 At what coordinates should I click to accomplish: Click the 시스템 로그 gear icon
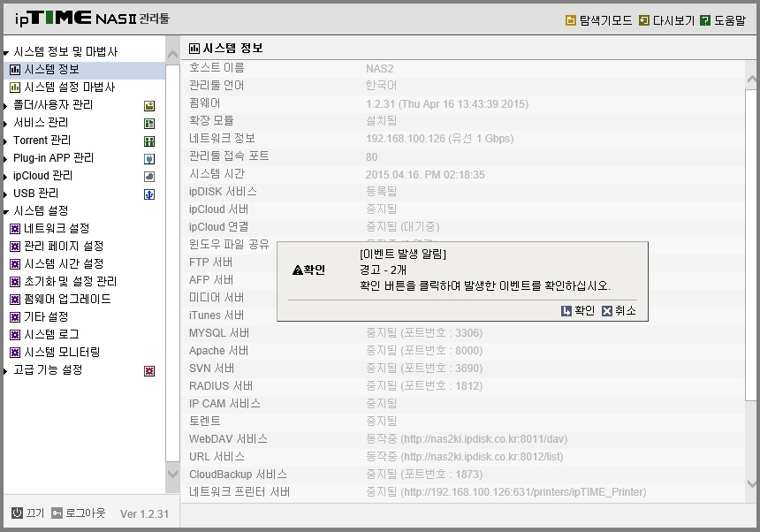pos(15,335)
